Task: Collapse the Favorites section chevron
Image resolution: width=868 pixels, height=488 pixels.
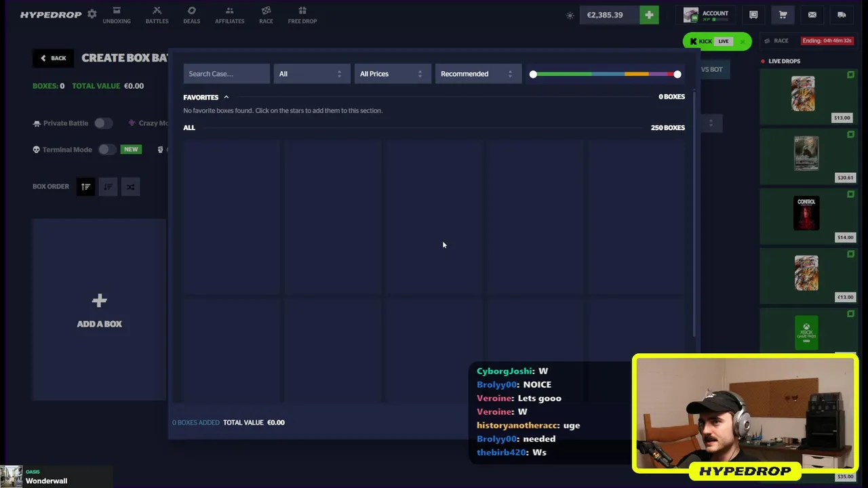Action: (226, 97)
